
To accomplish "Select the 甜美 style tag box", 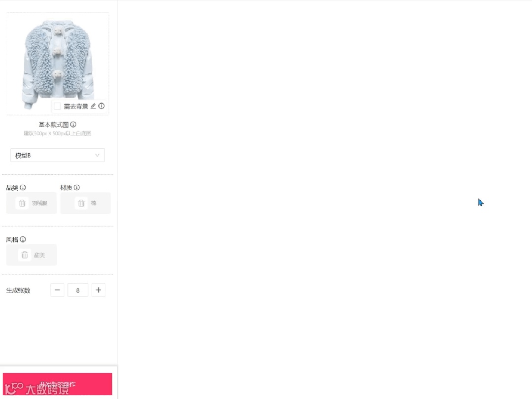I will click(x=31, y=255).
